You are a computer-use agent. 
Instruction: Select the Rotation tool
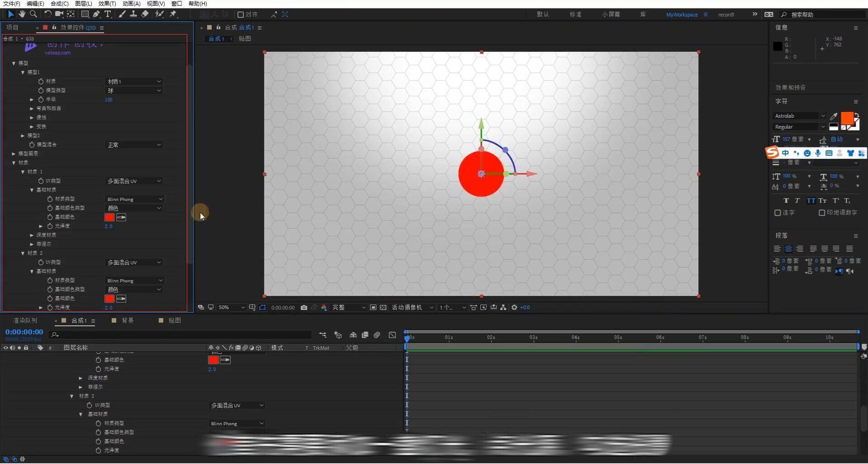(47, 14)
